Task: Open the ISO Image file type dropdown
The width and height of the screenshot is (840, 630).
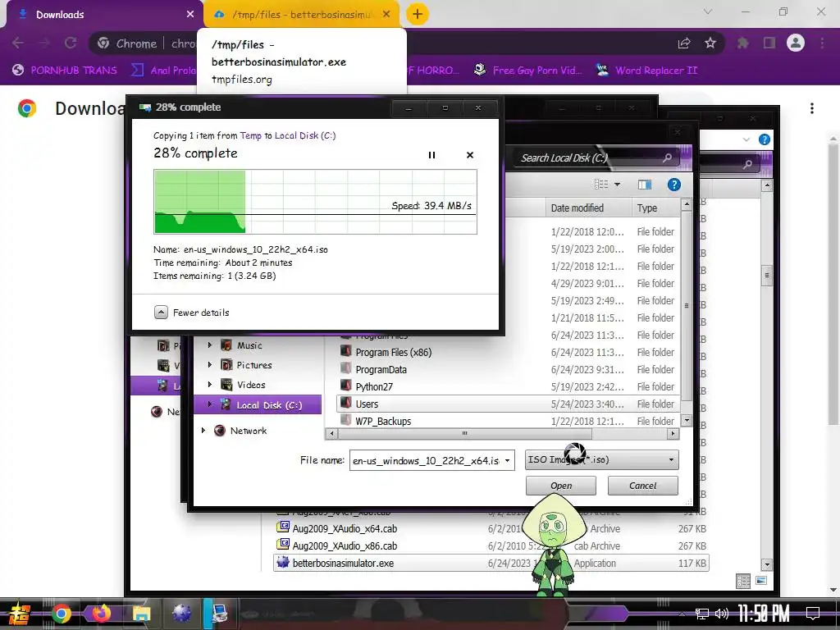Action: pos(601,459)
